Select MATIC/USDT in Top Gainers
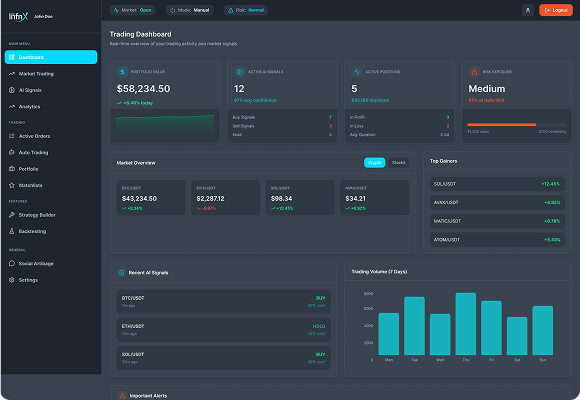580x400 pixels. point(497,221)
